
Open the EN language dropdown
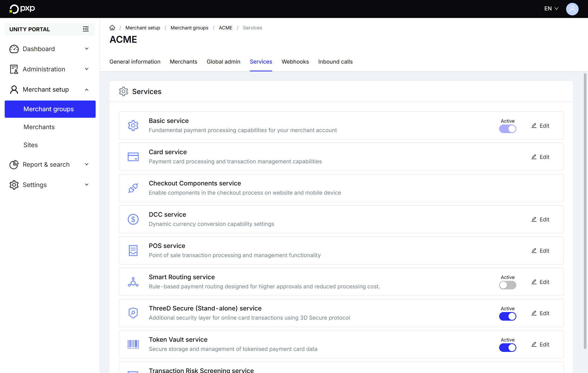[551, 9]
